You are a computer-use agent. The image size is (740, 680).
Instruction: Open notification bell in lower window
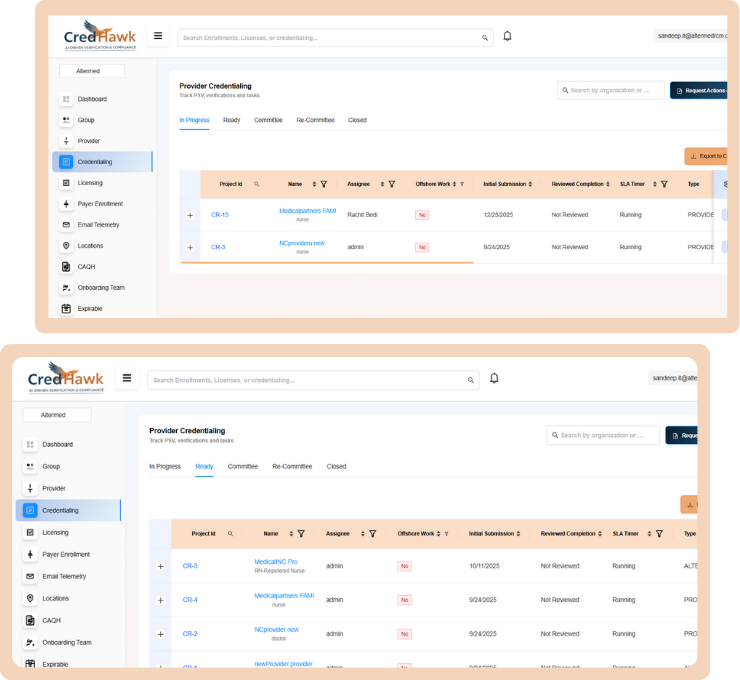(494, 378)
